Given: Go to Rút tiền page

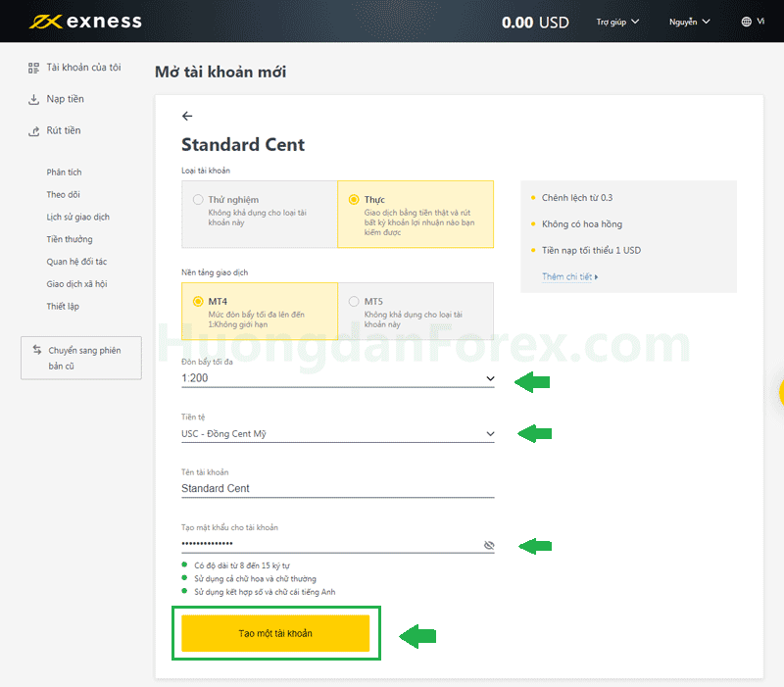Looking at the screenshot, I should pos(64,130).
